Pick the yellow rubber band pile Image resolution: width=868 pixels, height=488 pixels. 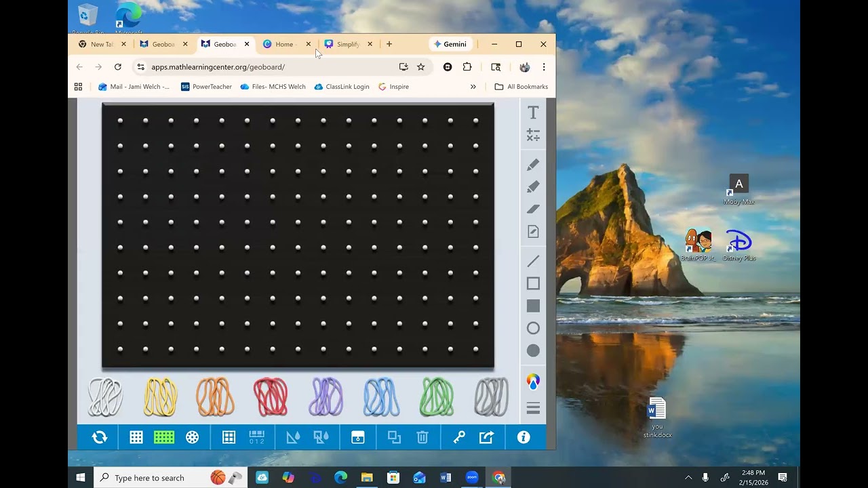[161, 397]
